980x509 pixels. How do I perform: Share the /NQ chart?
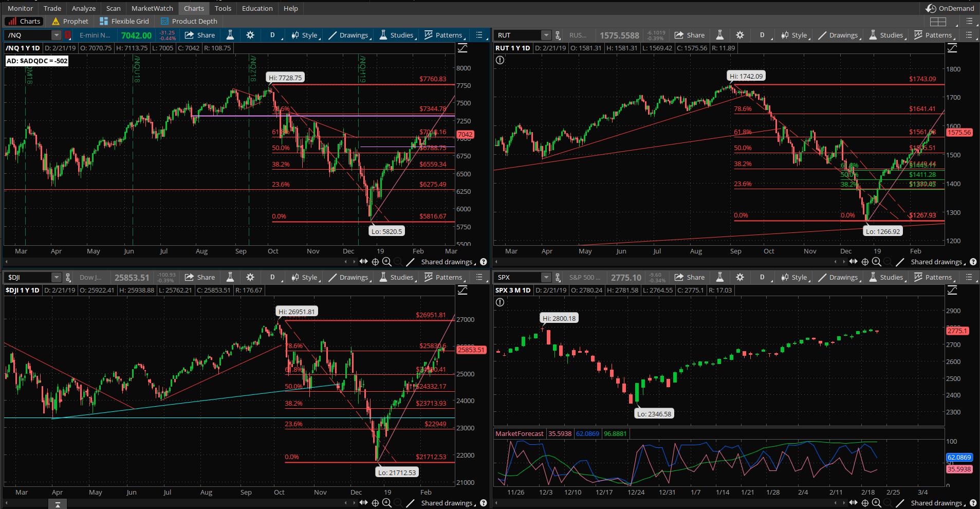click(x=200, y=35)
